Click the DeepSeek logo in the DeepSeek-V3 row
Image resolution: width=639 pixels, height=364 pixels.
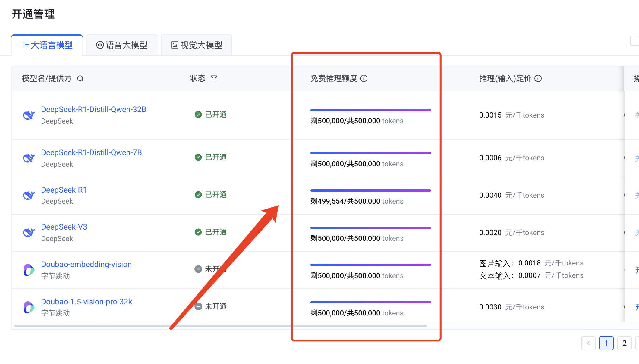(29, 233)
